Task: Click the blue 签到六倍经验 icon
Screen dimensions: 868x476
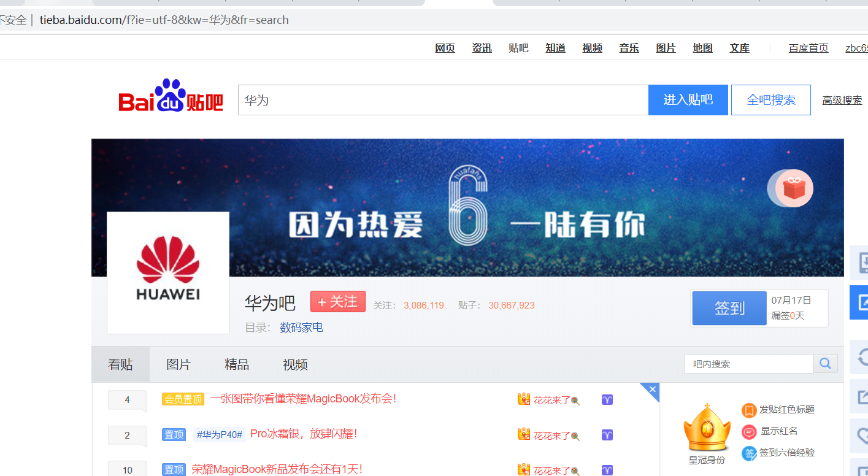Action: click(749, 453)
